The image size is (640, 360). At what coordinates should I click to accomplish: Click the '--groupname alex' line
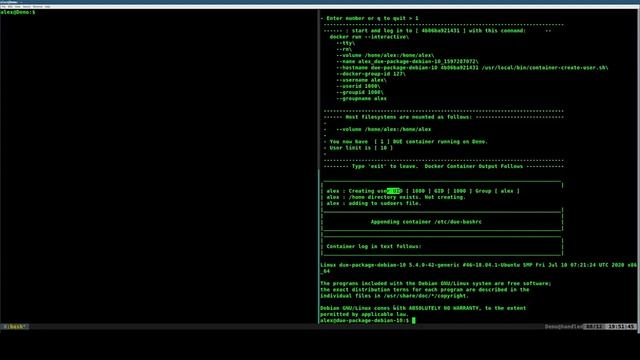tap(361, 98)
